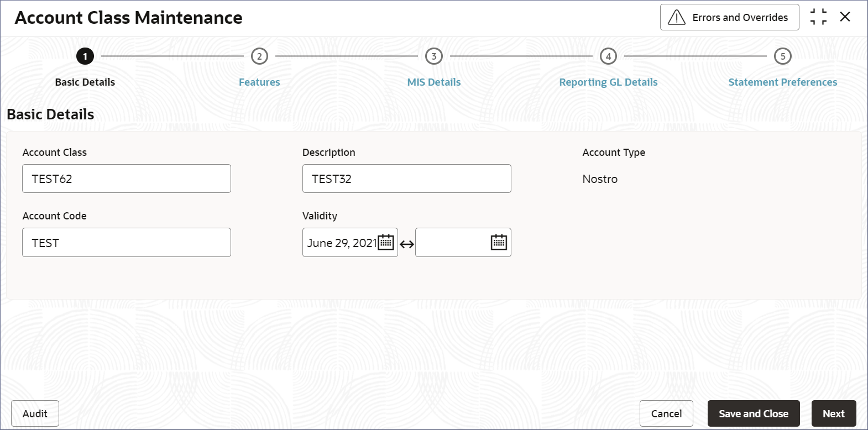Jump to step 4 circle indicator
This screenshot has height=430, width=868.
pyautogui.click(x=608, y=56)
